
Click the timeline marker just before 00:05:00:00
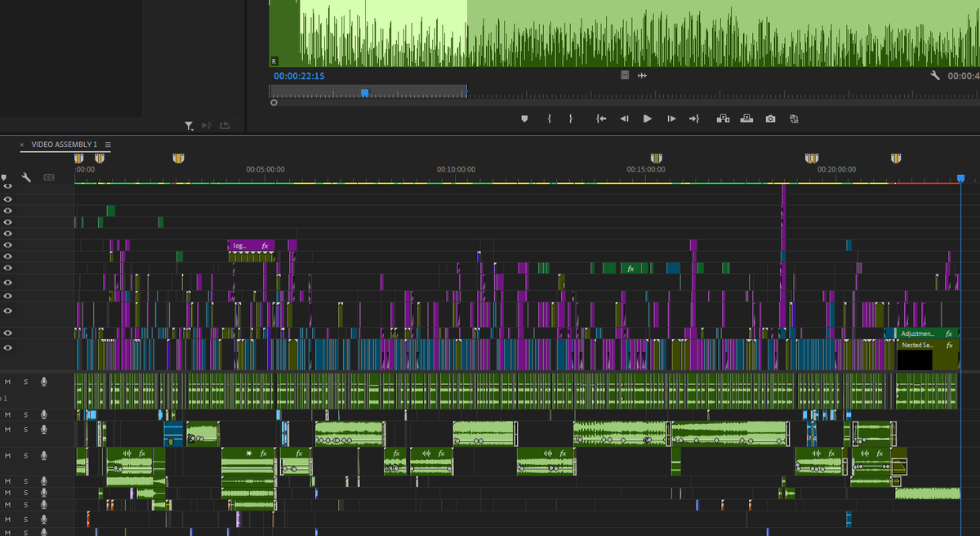[178, 158]
